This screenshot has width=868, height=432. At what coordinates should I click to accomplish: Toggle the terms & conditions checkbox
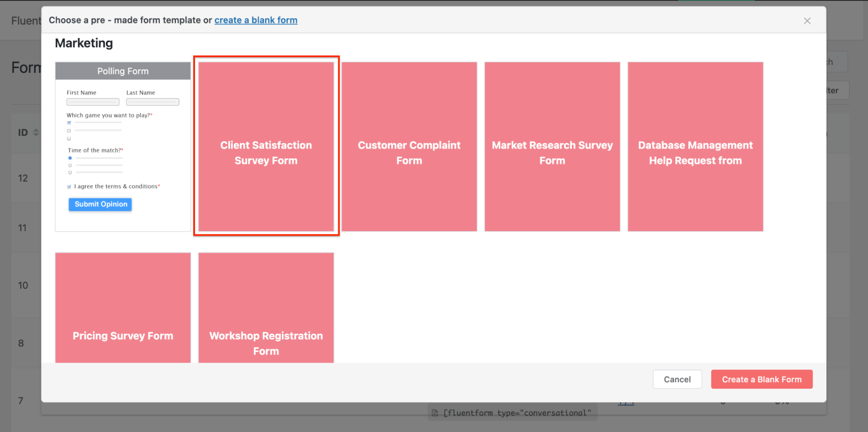click(x=69, y=187)
